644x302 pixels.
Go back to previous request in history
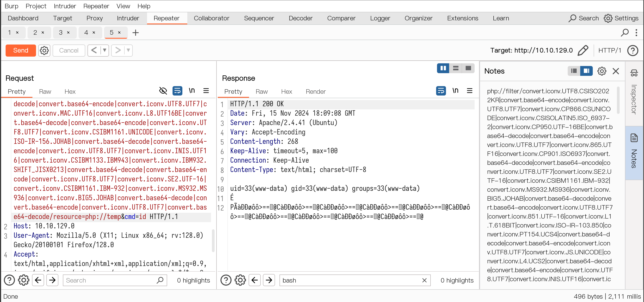[x=94, y=51]
